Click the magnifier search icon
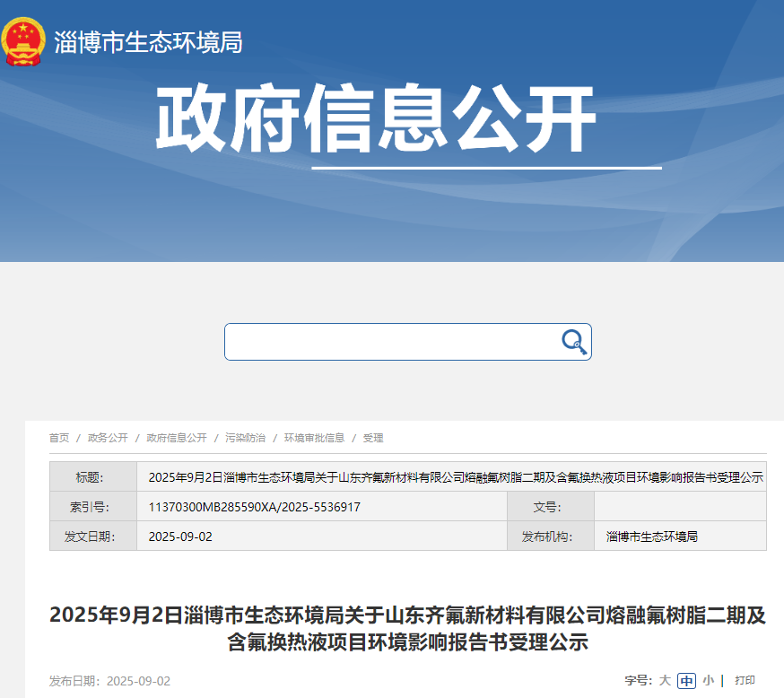Screen dimensions: 784x698 coord(573,341)
